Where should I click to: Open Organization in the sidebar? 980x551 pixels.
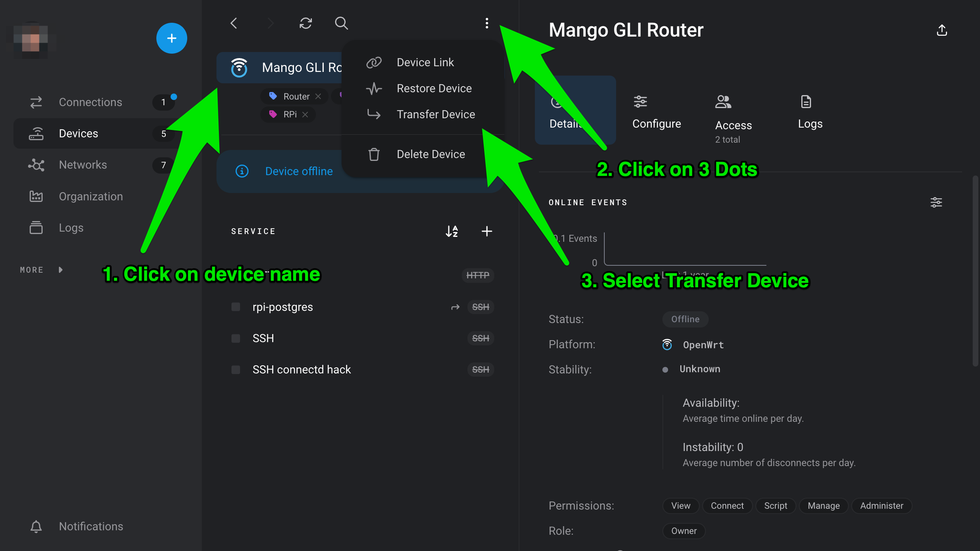point(97,196)
